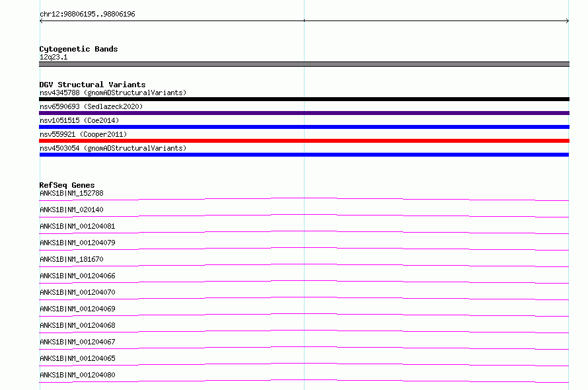This screenshot has height=390, width=588.
Task: Open ANKS1B|NM_001204065 transcript label
Action: point(77,358)
